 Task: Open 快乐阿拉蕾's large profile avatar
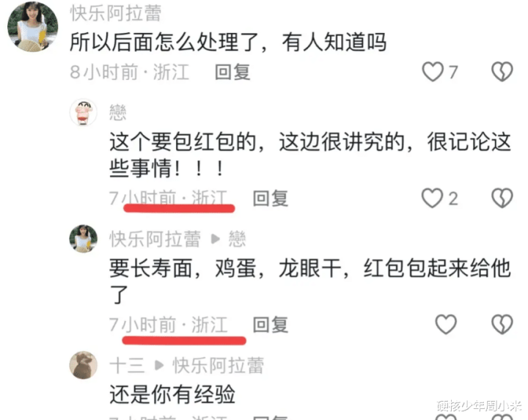pyautogui.click(x=33, y=27)
